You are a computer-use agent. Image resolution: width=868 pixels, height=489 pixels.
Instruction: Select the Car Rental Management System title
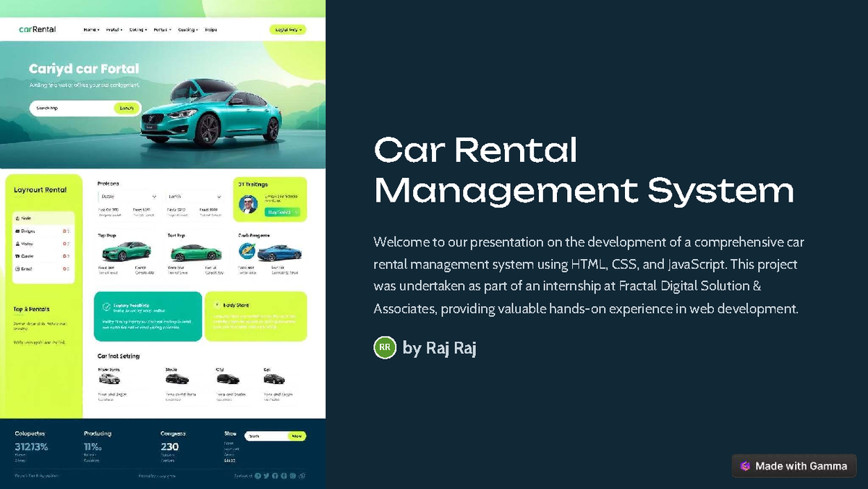(584, 171)
